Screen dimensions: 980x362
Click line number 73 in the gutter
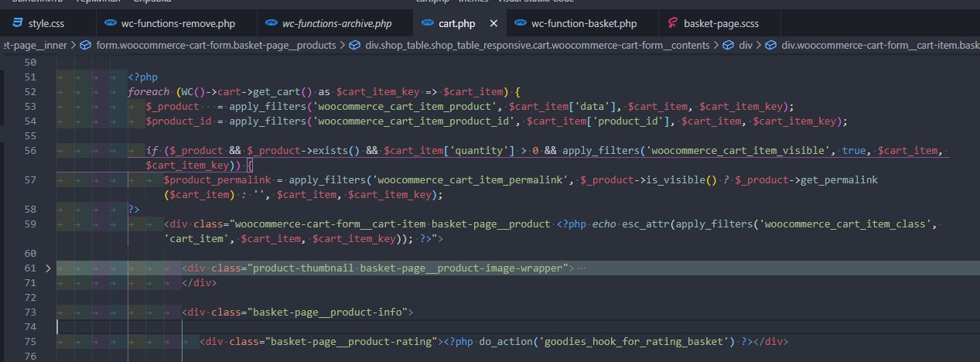(31, 312)
